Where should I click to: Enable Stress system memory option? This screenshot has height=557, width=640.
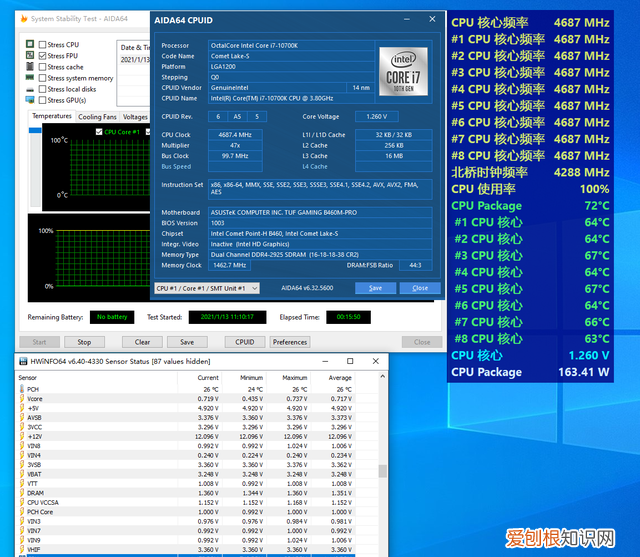(42, 78)
